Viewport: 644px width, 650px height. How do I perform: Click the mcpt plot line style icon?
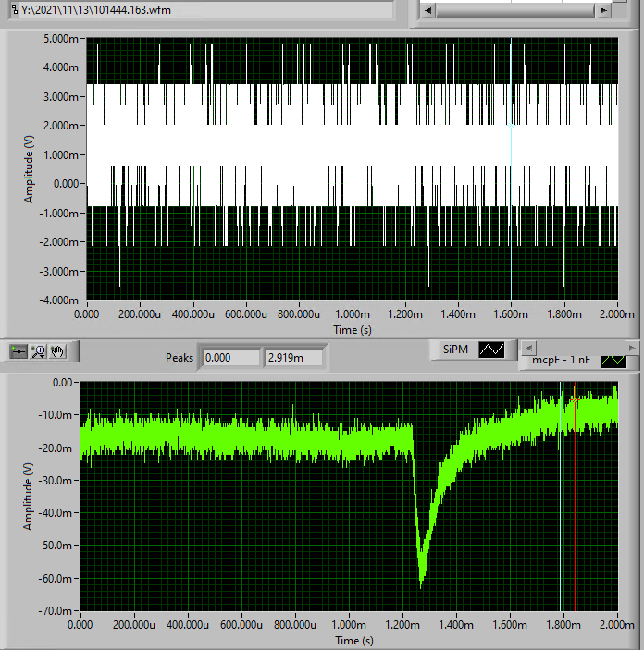point(613,362)
